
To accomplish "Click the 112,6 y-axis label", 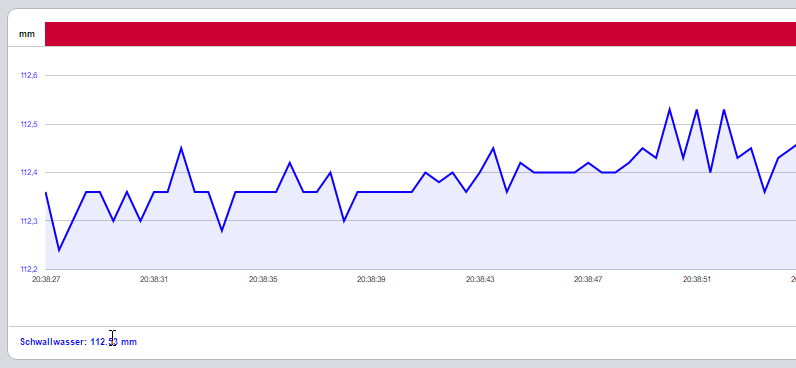I will click(x=29, y=76).
